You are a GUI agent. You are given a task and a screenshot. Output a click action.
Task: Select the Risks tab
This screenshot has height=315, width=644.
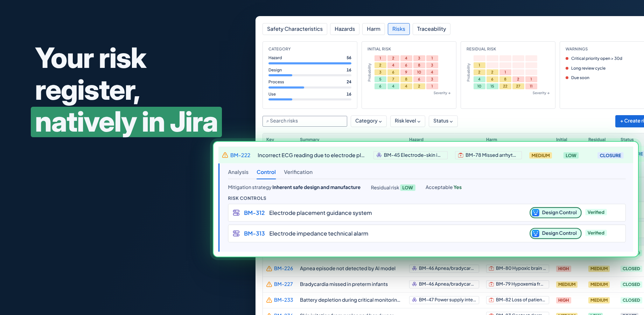(399, 29)
